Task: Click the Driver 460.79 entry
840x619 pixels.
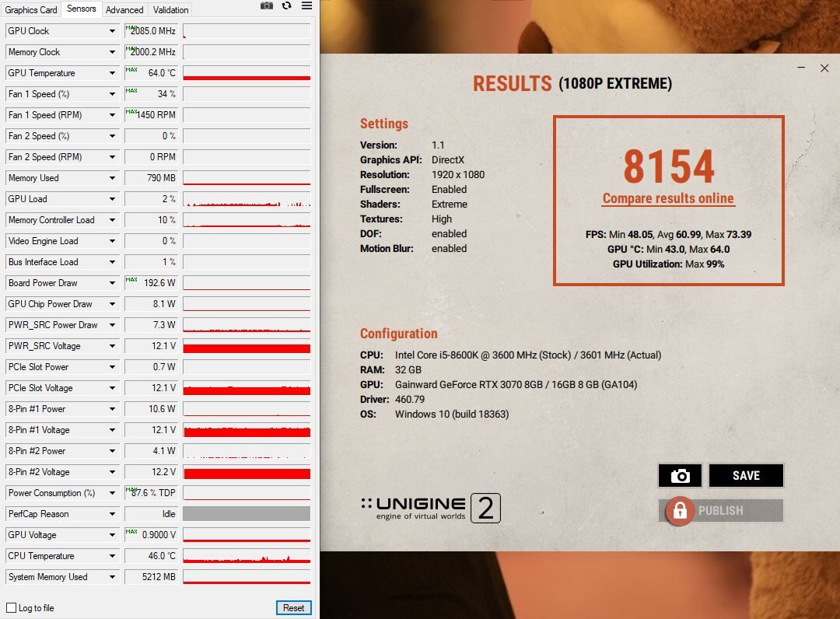Action: pos(392,400)
